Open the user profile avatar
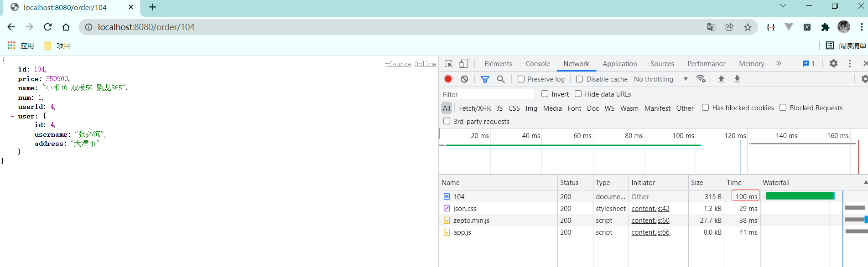The height and width of the screenshot is (267, 868). pyautogui.click(x=844, y=27)
